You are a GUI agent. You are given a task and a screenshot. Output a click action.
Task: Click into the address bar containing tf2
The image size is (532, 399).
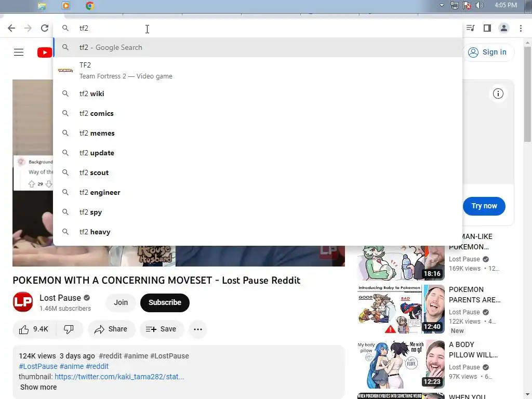click(258, 28)
